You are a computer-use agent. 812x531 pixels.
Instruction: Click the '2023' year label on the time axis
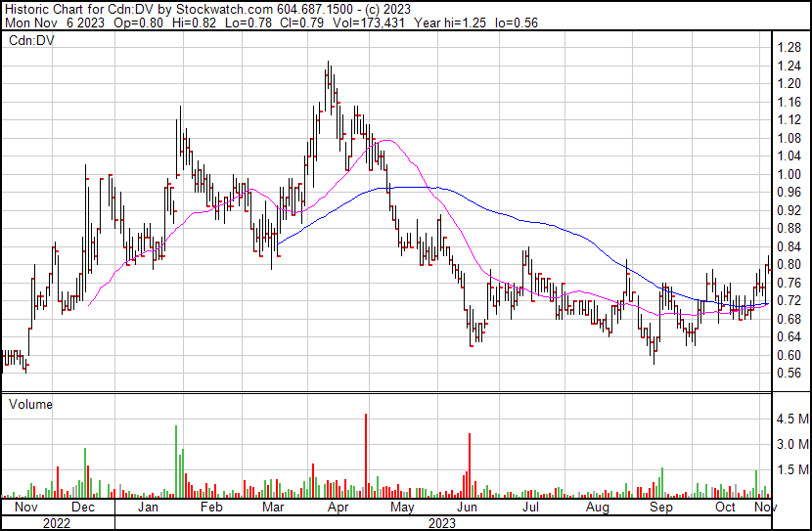click(442, 523)
